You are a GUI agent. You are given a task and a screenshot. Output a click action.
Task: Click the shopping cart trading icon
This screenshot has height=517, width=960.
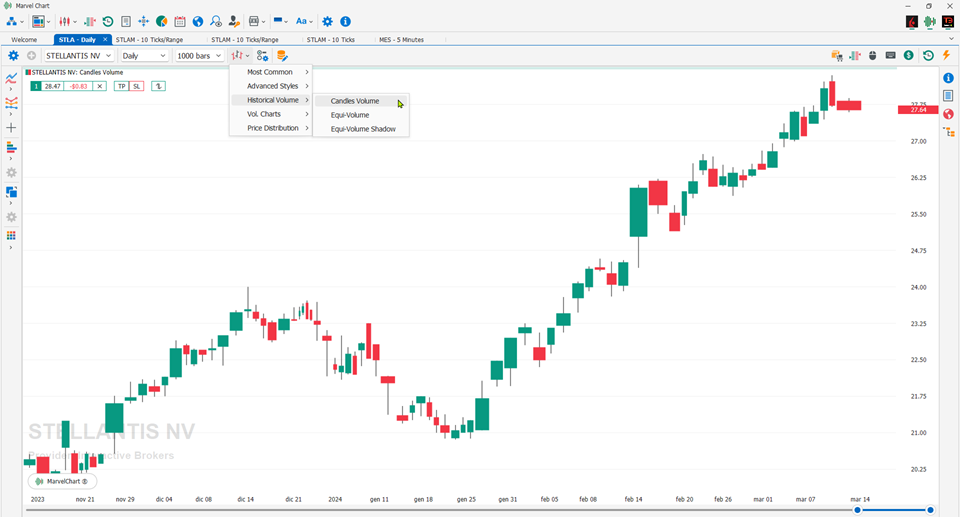click(837, 56)
